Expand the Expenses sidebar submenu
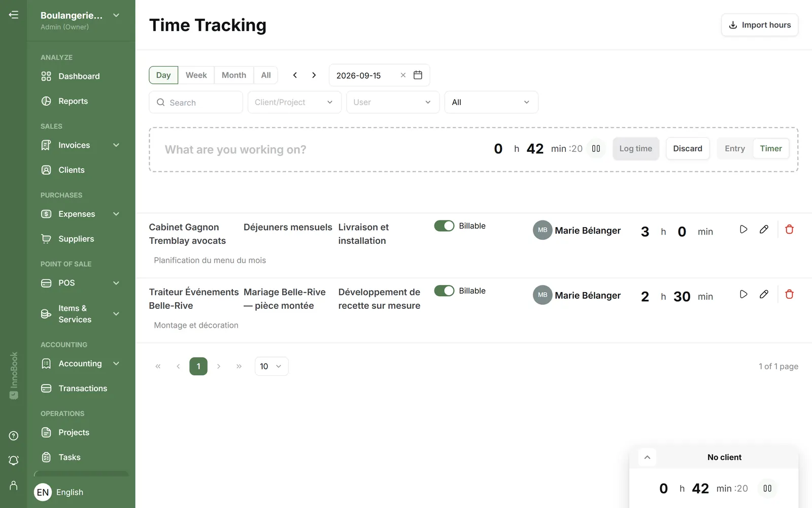This screenshot has width=812, height=508. (116, 214)
